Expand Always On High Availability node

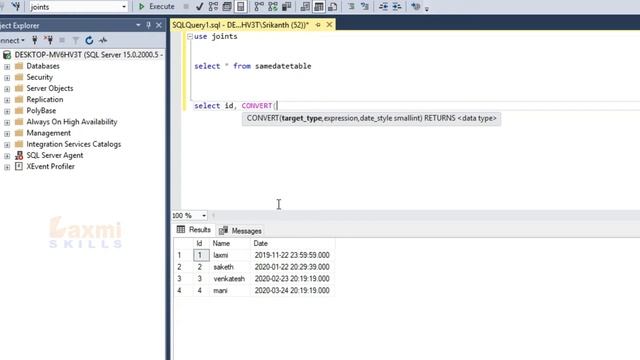[x=7, y=122]
